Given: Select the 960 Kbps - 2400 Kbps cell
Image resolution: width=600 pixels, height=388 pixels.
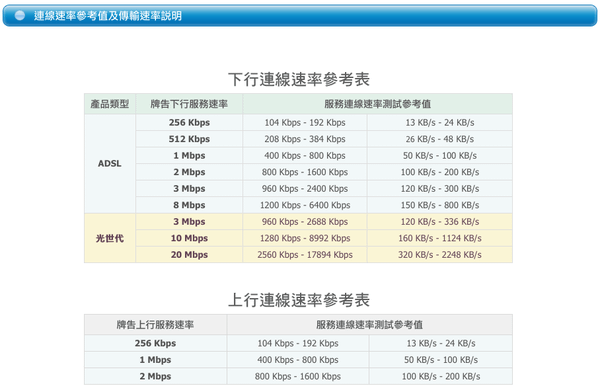Looking at the screenshot, I should click(305, 189).
